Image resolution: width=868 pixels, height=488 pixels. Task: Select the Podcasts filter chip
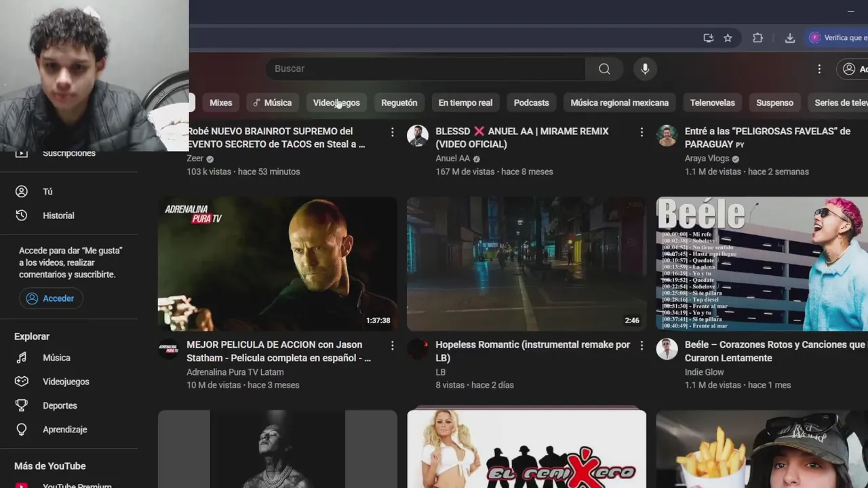tap(531, 103)
